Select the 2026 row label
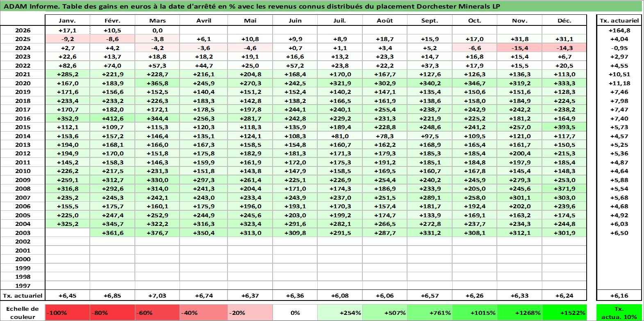This screenshot has width=644, height=321. coord(23,30)
